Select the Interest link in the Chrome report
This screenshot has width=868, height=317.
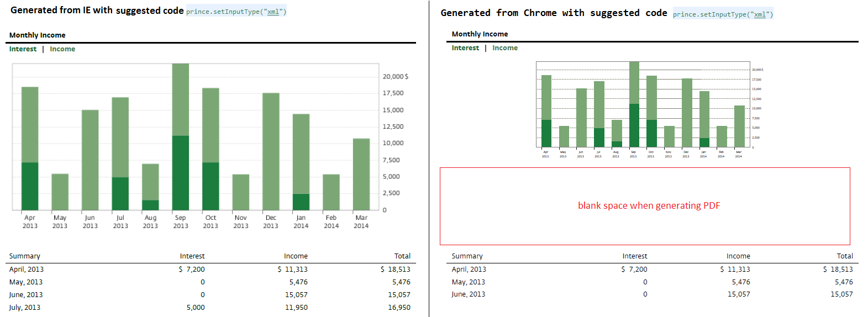tap(465, 48)
